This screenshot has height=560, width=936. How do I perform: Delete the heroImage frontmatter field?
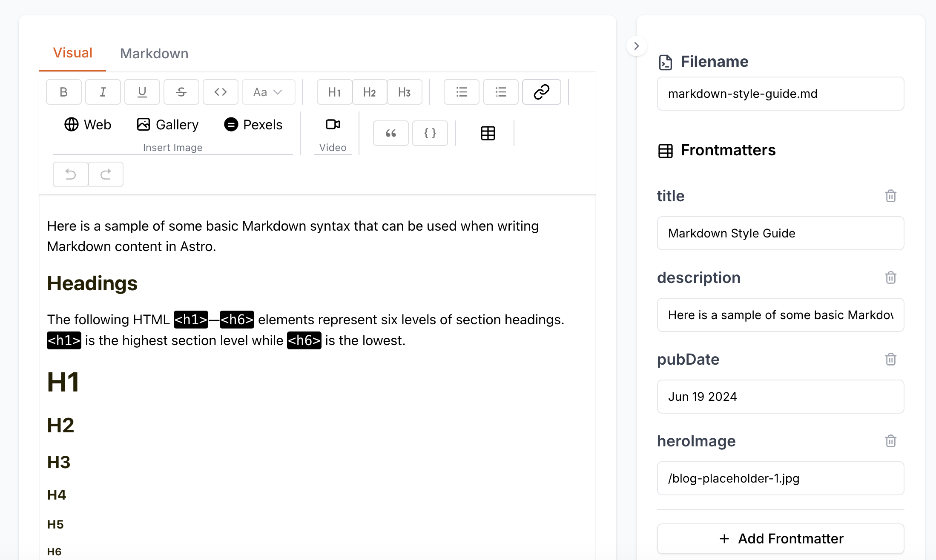coord(891,441)
